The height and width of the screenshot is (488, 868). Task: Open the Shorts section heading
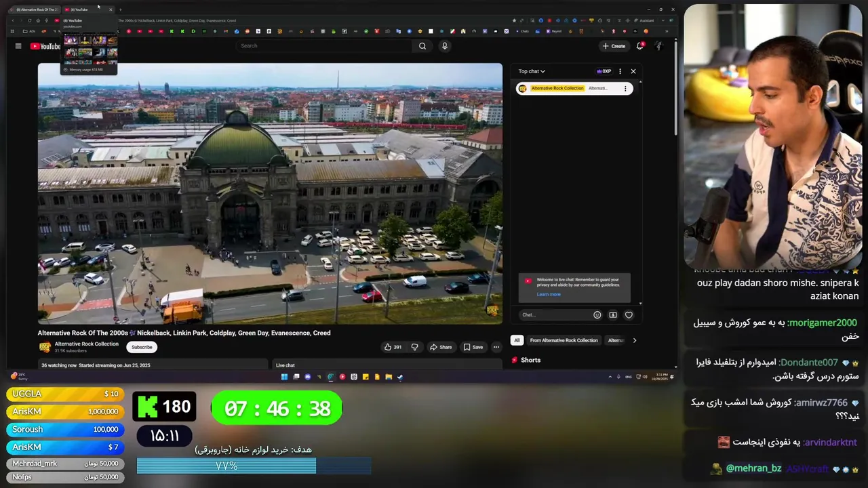tap(526, 360)
